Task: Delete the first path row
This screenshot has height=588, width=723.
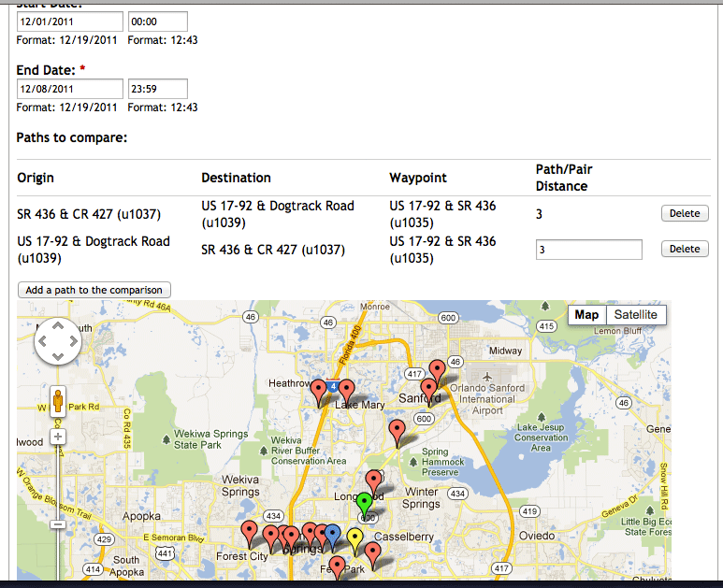Action: 685,214
